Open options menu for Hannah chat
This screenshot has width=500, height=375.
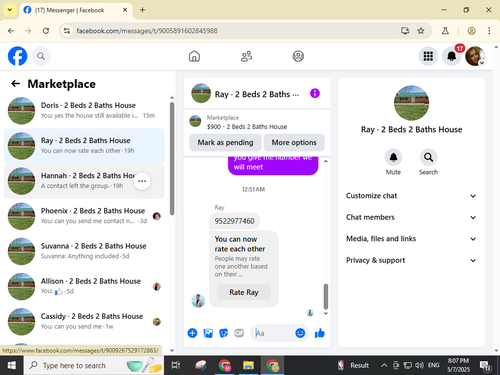tap(142, 181)
